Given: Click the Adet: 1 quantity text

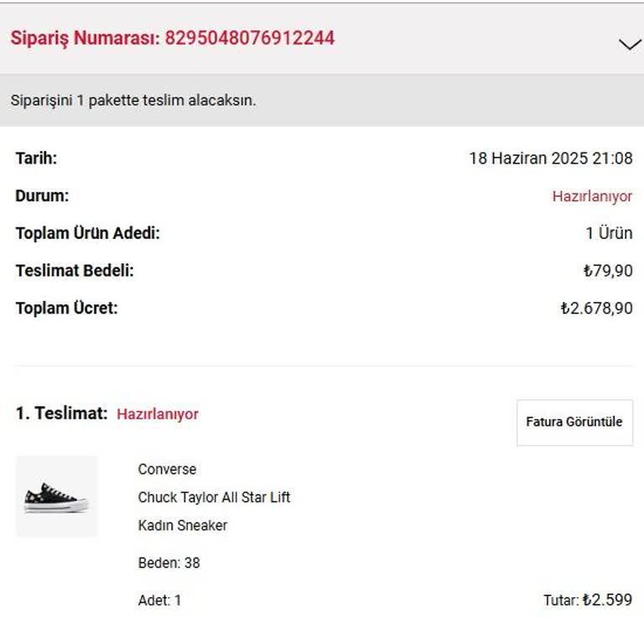Looking at the screenshot, I should 159,600.
